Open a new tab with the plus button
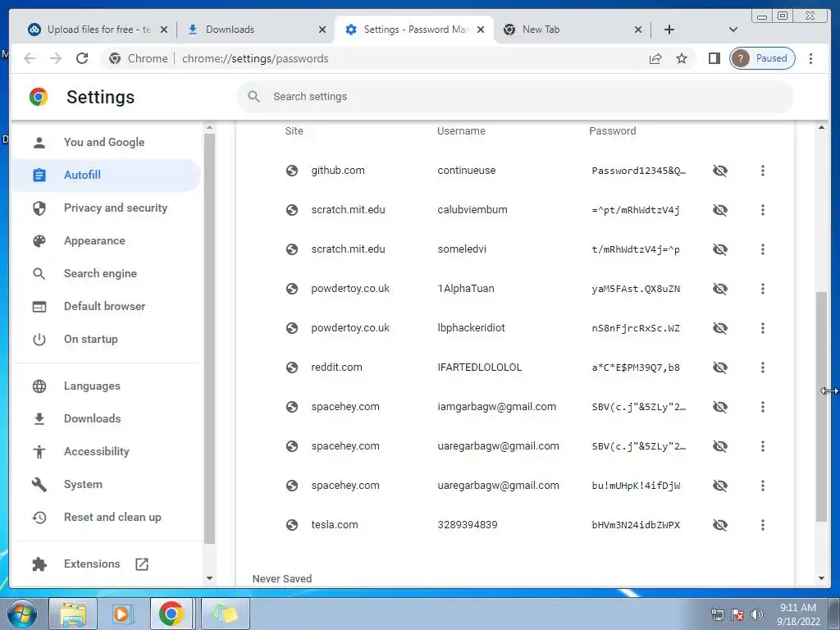Viewport: 840px width, 630px height. coord(669,30)
